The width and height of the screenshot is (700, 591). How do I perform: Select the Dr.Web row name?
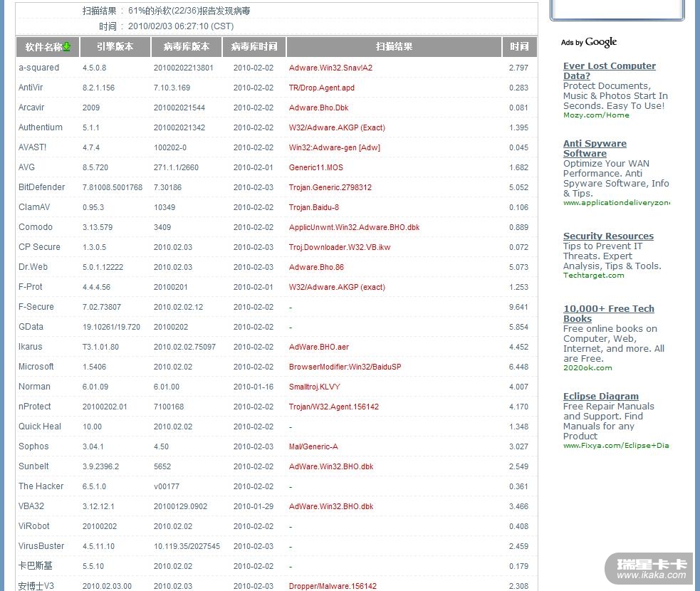coord(33,267)
